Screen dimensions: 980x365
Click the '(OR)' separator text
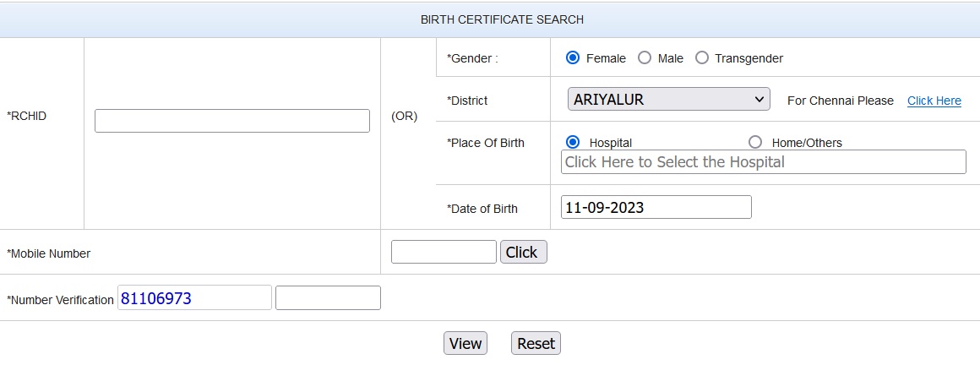404,117
